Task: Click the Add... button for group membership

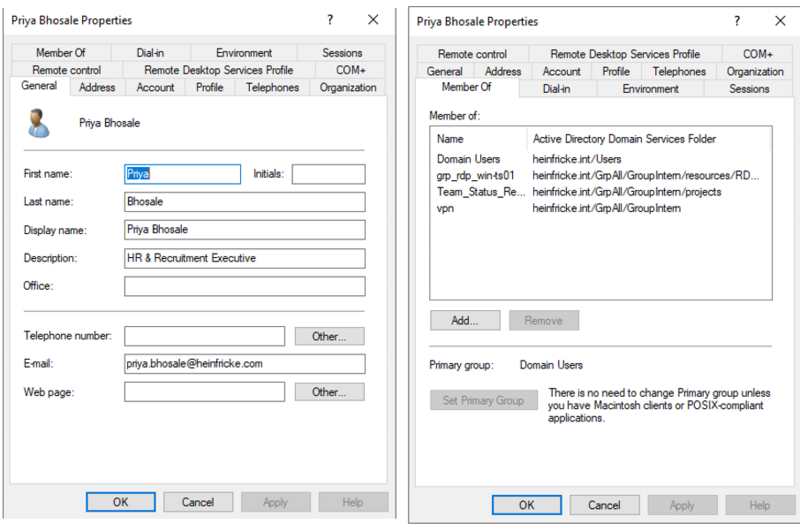Action: (x=464, y=321)
